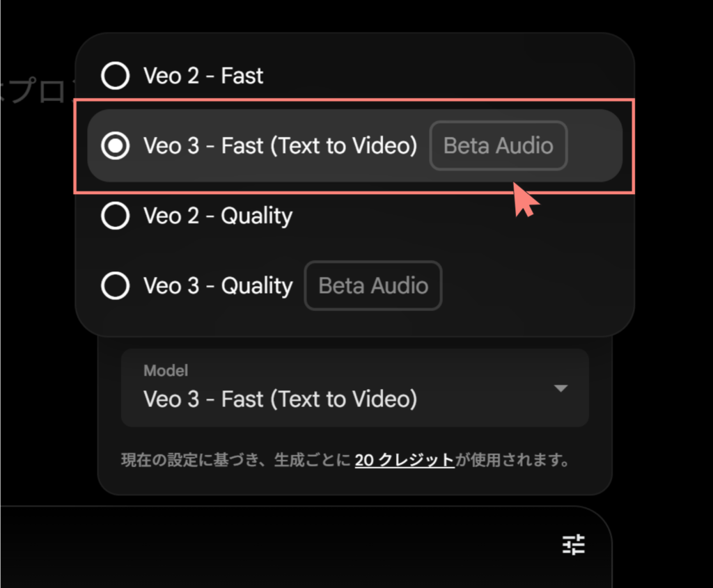The image size is (713, 588).
Task: Click the credits usage description text
Action: pos(345,460)
